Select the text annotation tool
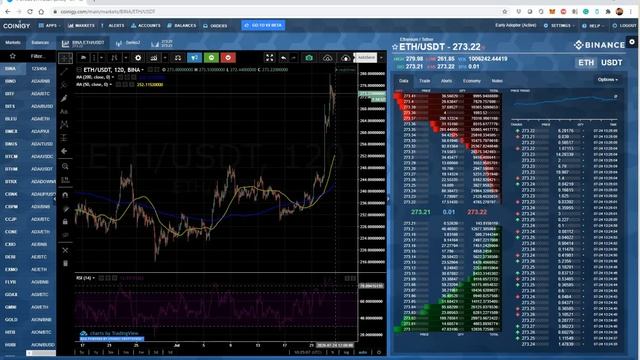 [x=64, y=111]
